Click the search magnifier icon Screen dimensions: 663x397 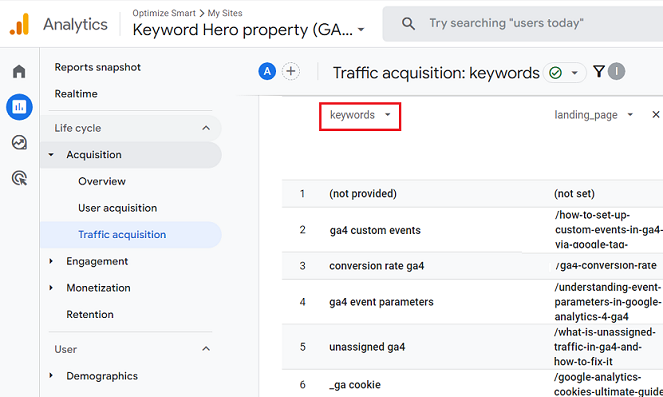coord(408,24)
